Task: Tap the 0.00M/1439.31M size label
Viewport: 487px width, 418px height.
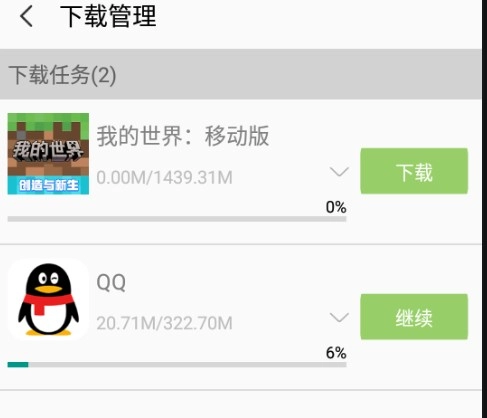Action: (x=164, y=177)
